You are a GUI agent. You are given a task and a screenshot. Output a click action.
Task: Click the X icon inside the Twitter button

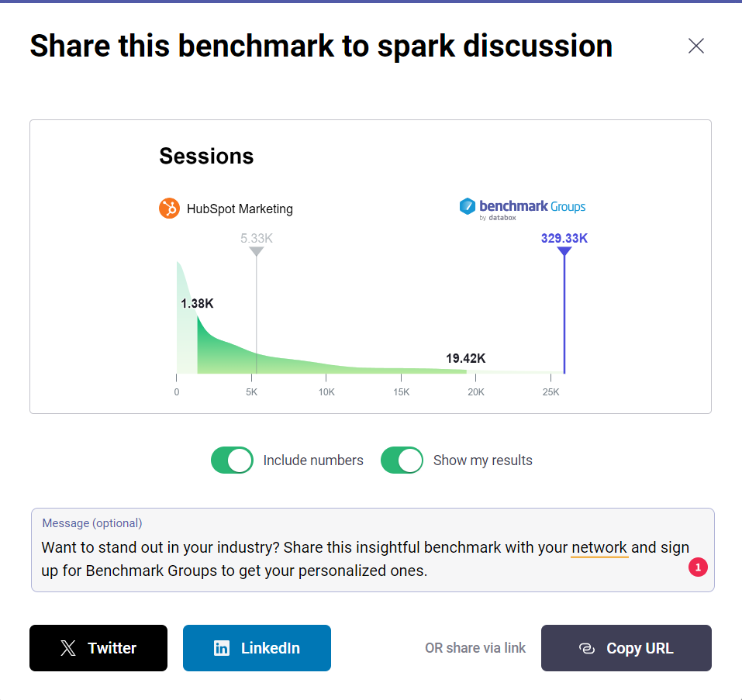(x=67, y=648)
